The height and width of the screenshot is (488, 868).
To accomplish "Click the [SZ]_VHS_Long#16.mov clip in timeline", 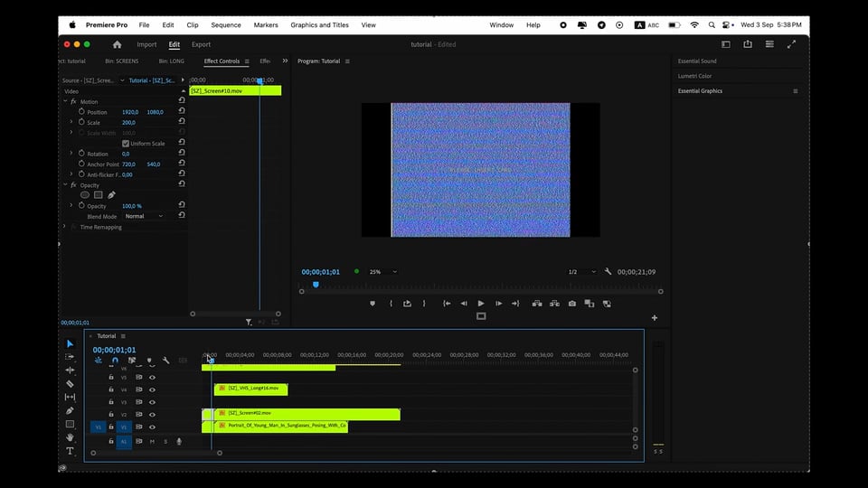I will pos(251,389).
